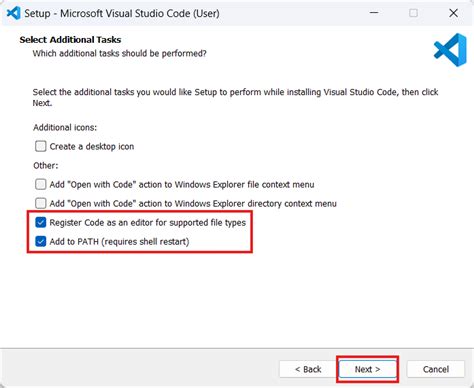Click the "Additional icons:" label
This screenshot has width=474, height=388.
tap(65, 127)
